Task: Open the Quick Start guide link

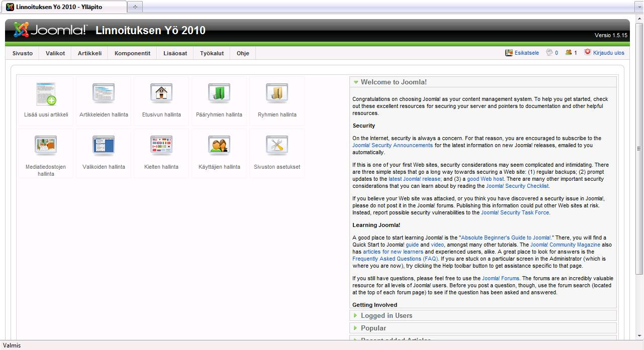Action: (412, 245)
